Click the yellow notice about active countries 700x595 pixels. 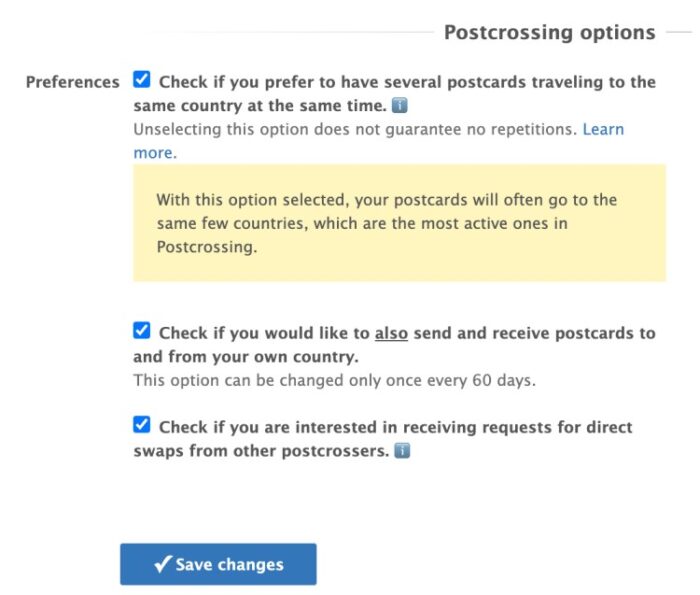point(399,223)
